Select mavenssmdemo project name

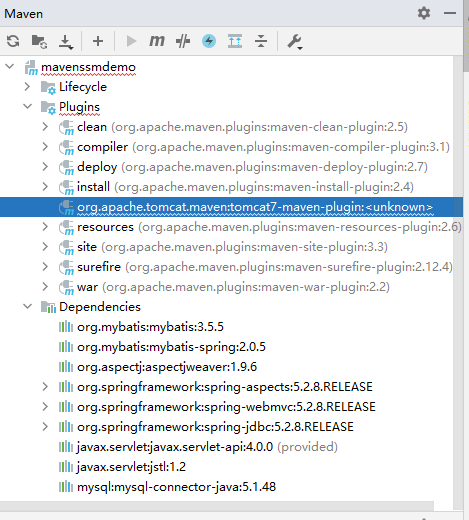click(88, 67)
